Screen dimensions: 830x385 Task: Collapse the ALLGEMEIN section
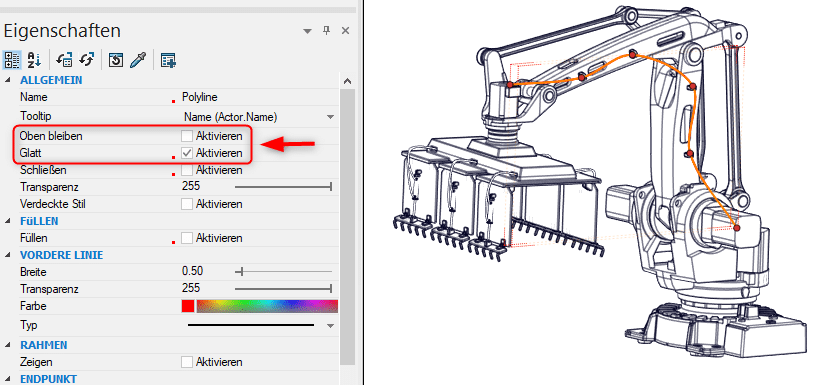[x=7, y=80]
